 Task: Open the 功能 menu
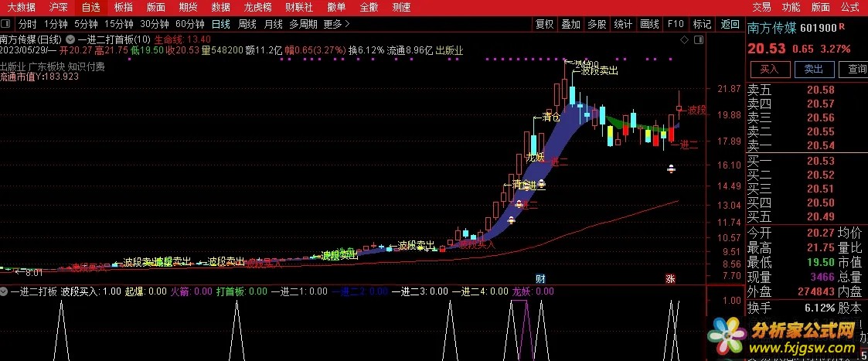point(791,7)
